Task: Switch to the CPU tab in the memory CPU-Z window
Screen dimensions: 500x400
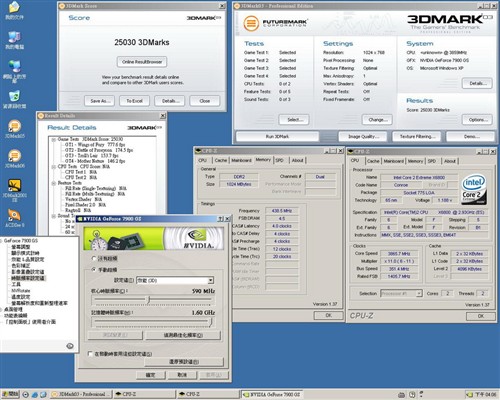Action: coord(203,160)
